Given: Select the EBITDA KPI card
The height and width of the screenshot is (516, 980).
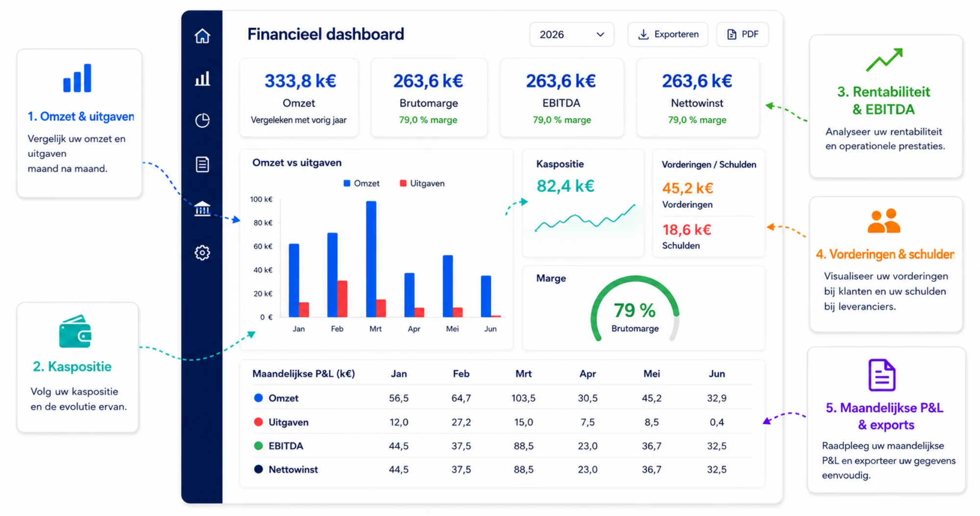Looking at the screenshot, I should coord(562,98).
